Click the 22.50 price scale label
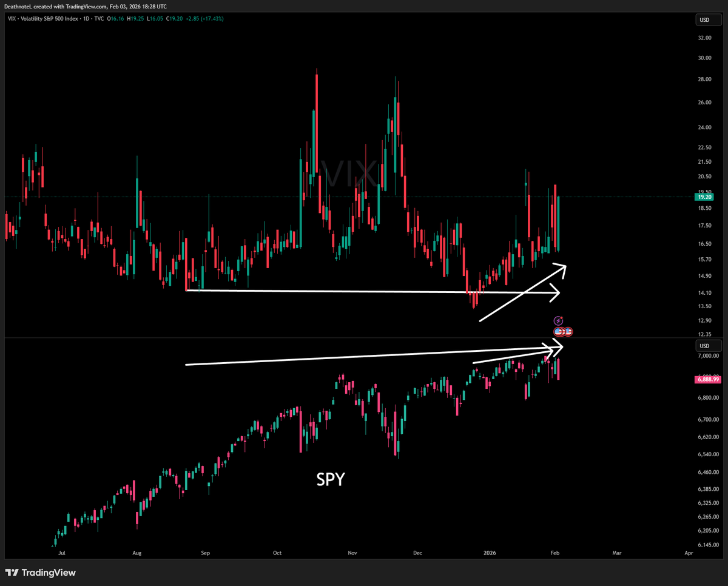Image resolution: width=728 pixels, height=586 pixels. point(704,147)
